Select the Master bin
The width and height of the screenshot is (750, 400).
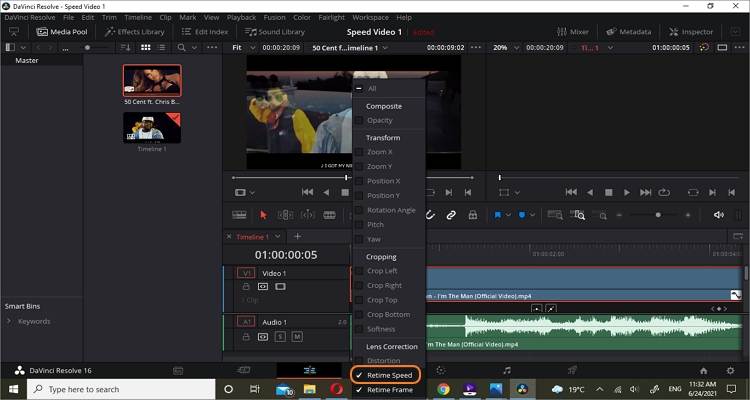click(27, 61)
